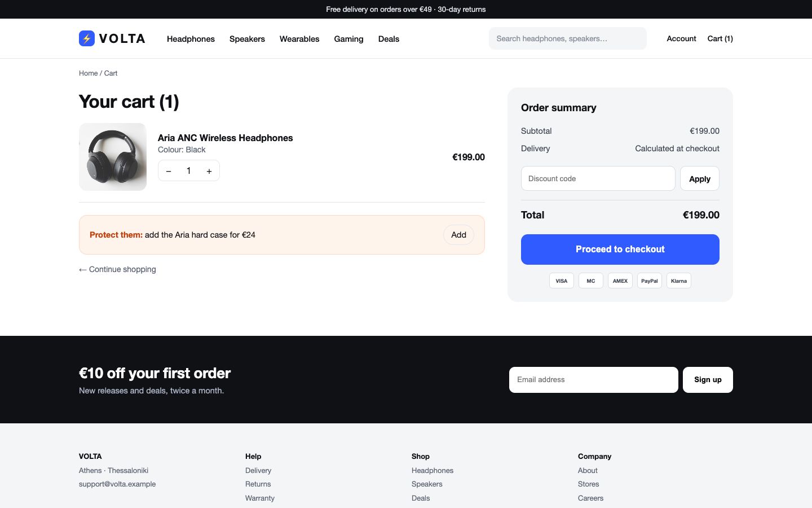Click the Klarna payment badge
The width and height of the screenshot is (812, 508).
[679, 281]
